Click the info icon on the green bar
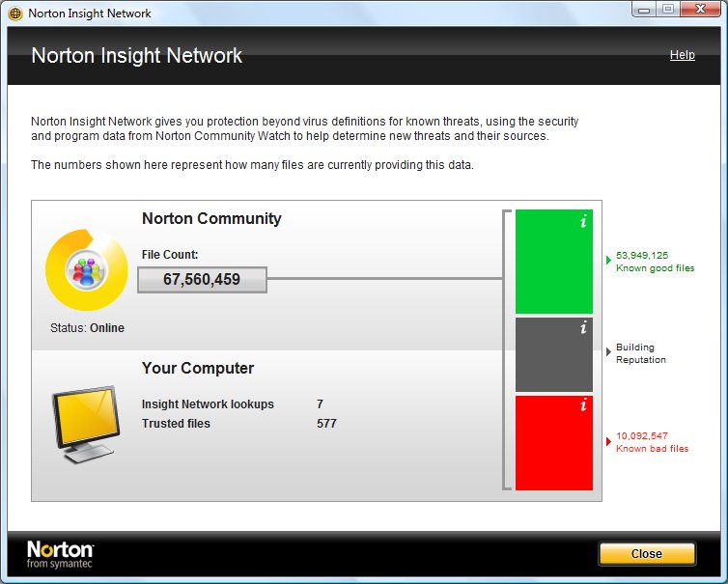This screenshot has height=584, width=728. click(583, 221)
